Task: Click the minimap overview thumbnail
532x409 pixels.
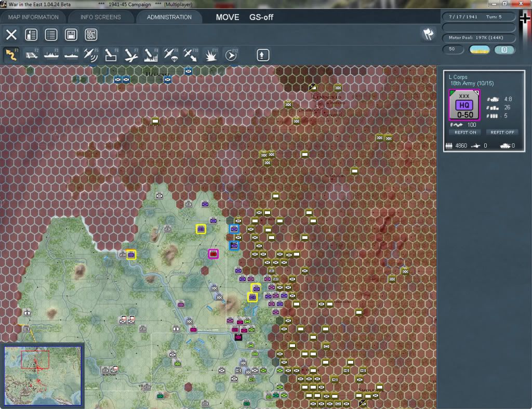Action: (x=43, y=376)
